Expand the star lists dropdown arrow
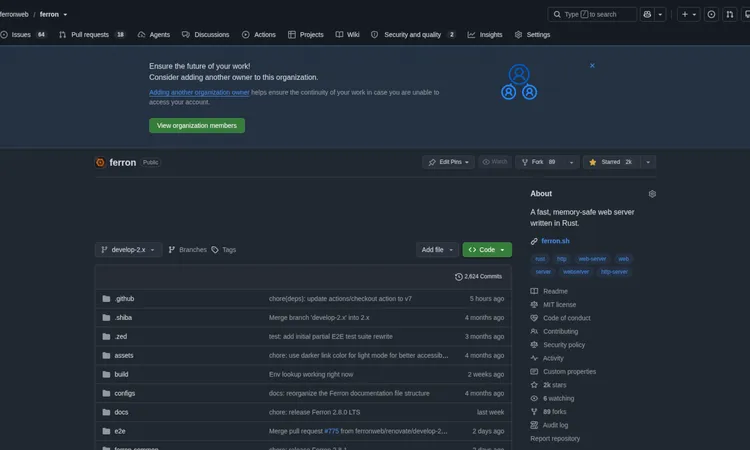Image resolution: width=750 pixels, height=450 pixels. (648, 162)
